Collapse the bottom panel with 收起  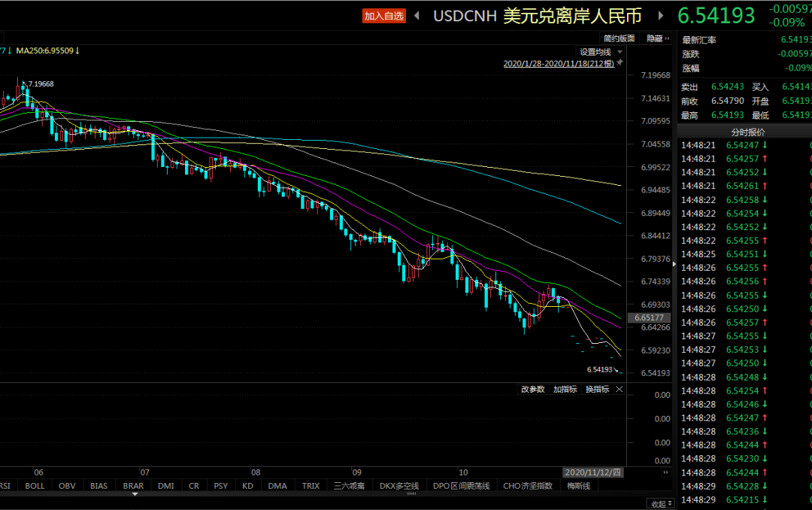coord(660,504)
